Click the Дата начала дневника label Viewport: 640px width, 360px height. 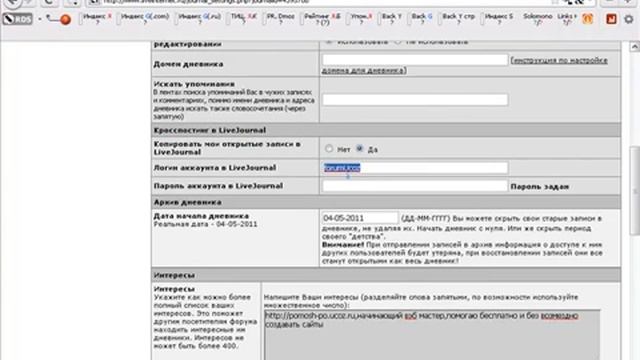click(201, 216)
